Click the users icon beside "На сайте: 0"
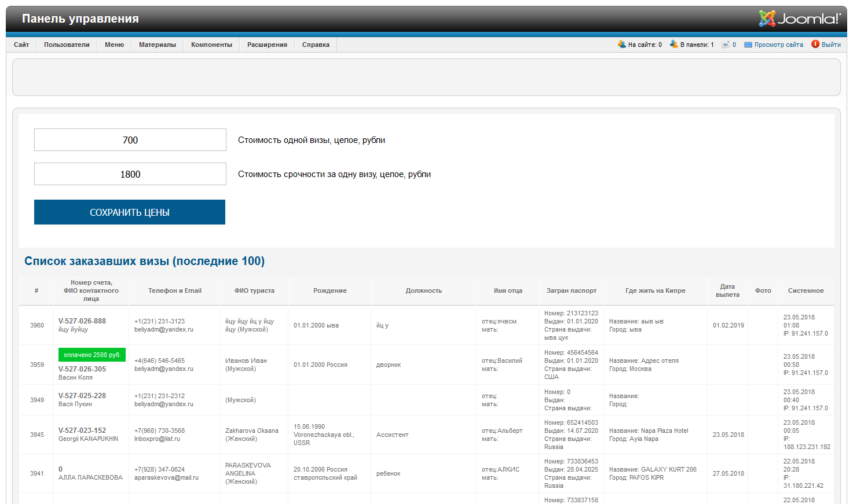Viewport: 853px width, 504px height. (x=622, y=44)
